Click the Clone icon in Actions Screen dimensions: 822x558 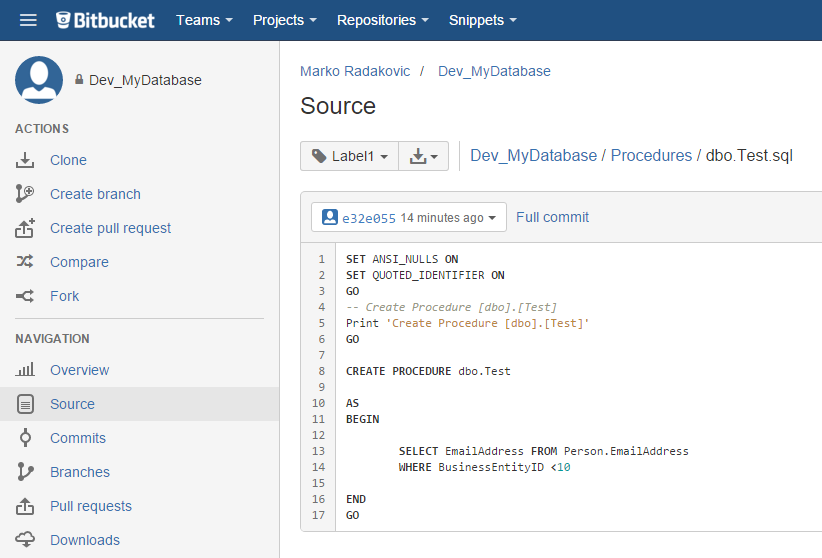click(x=26, y=160)
